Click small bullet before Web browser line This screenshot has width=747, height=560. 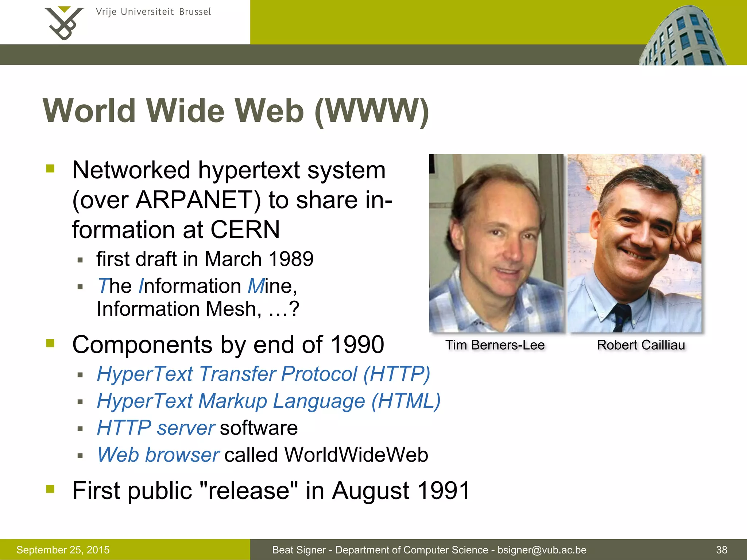[x=80, y=456]
